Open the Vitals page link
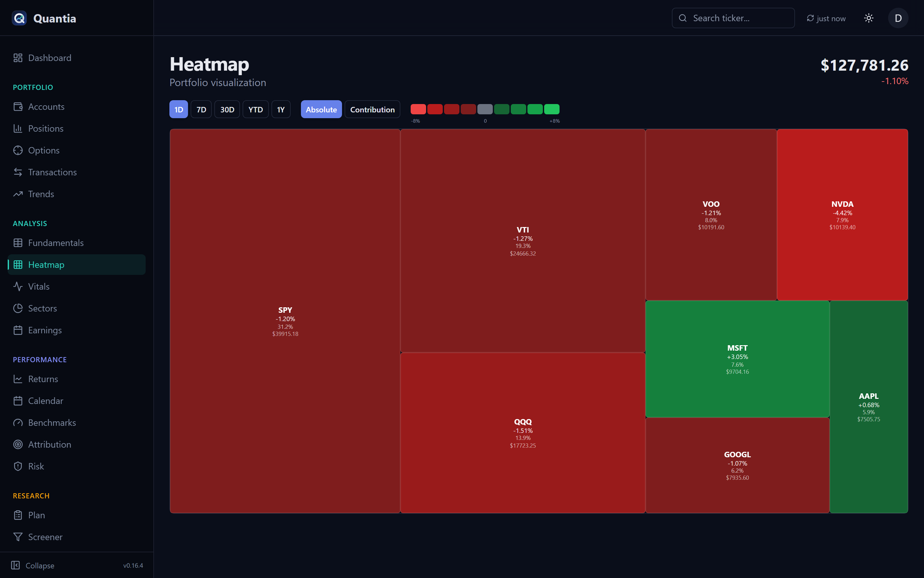924x578 pixels. (x=76, y=286)
